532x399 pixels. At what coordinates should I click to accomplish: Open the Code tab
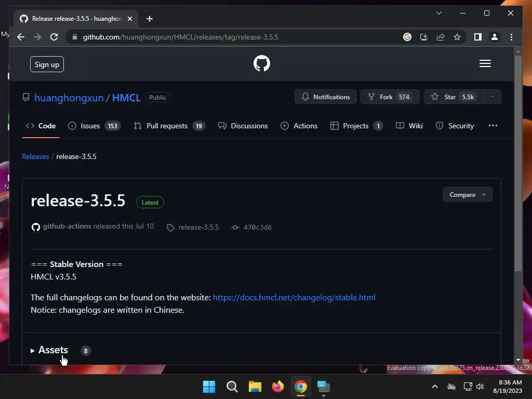click(x=41, y=126)
